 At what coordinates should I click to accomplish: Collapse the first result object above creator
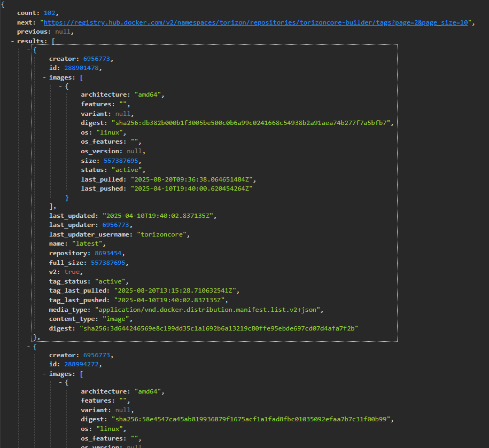29,50
